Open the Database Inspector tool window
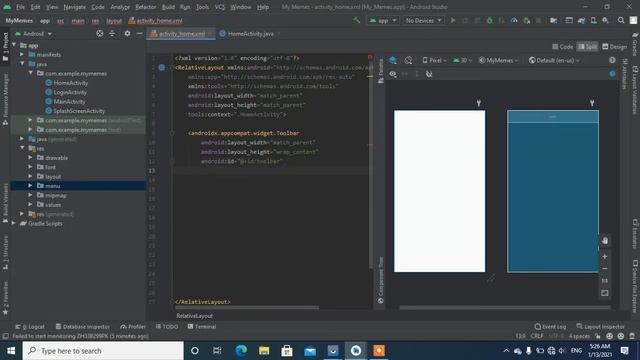640x360 pixels. click(82, 327)
